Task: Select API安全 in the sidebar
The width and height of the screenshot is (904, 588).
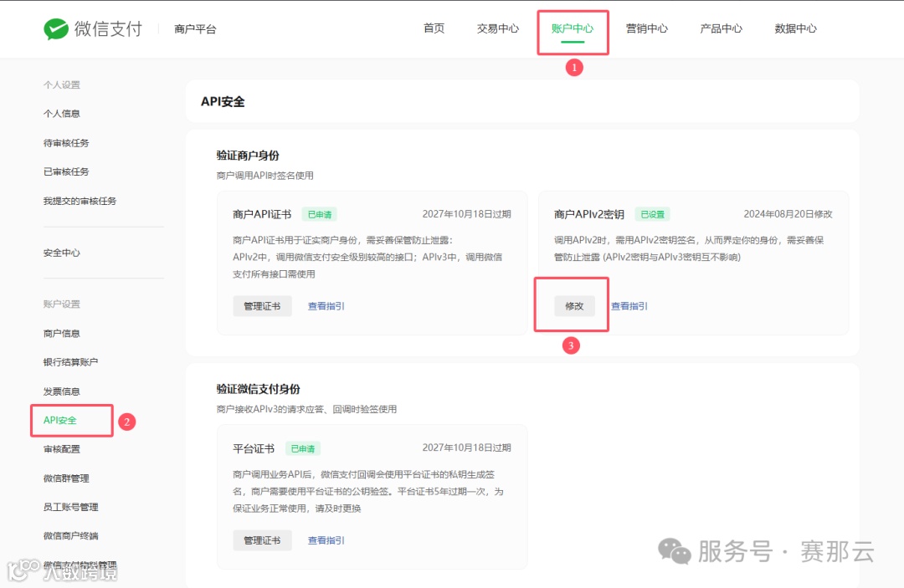Action: coord(60,421)
